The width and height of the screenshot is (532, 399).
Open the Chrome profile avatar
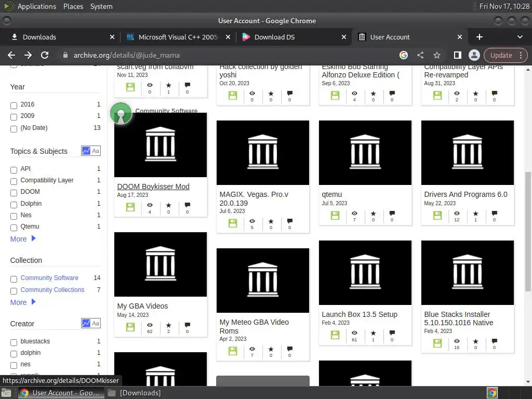click(474, 55)
